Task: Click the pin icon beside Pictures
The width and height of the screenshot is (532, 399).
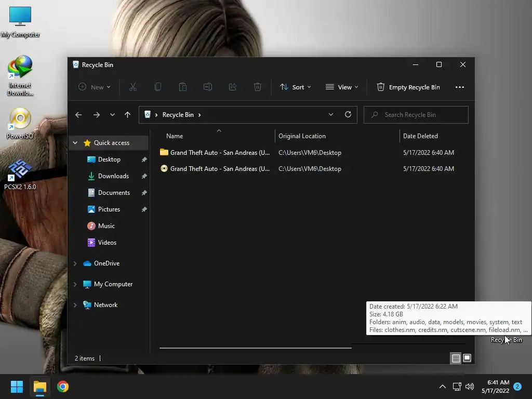Action: coord(144,209)
